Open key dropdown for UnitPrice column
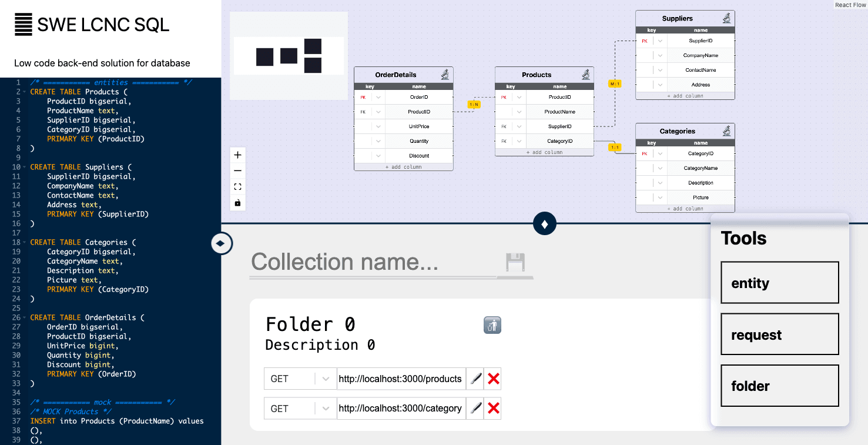868x445 pixels. click(x=378, y=126)
